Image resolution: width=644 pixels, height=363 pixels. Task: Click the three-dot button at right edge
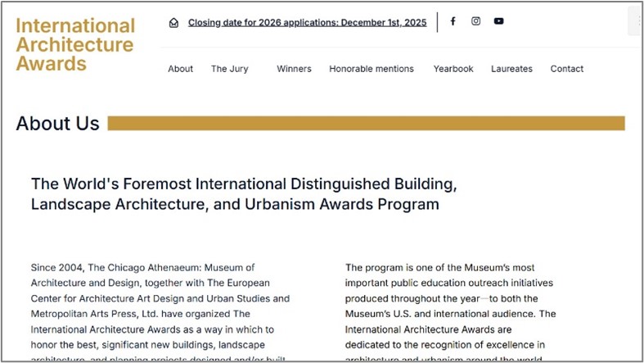(x=637, y=21)
